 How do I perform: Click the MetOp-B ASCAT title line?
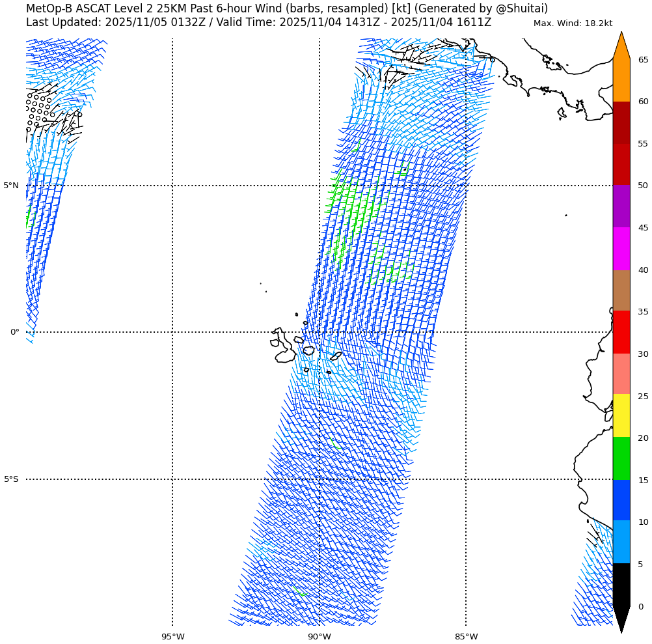(x=286, y=8)
